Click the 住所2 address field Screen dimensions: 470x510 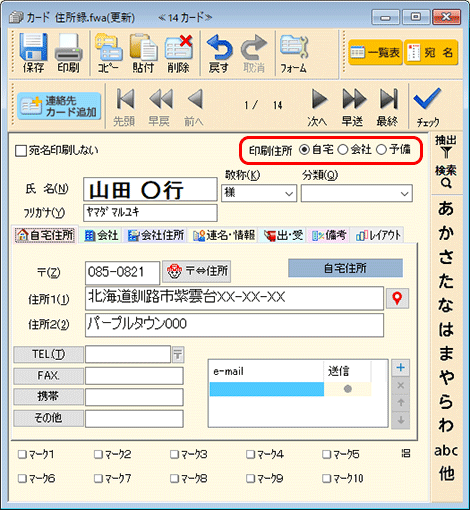[x=234, y=325]
